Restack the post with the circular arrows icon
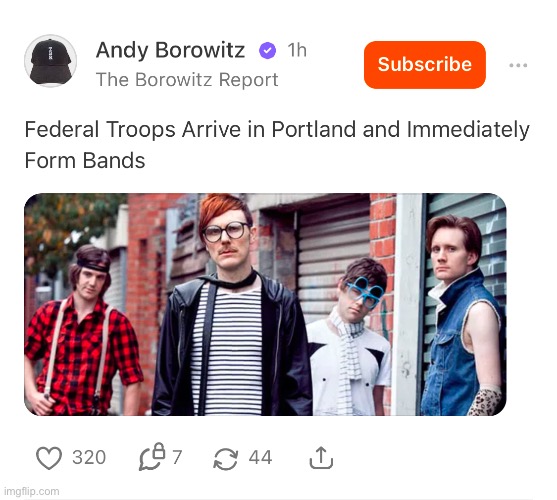Screen dimensions: 557x500 tap(226, 458)
